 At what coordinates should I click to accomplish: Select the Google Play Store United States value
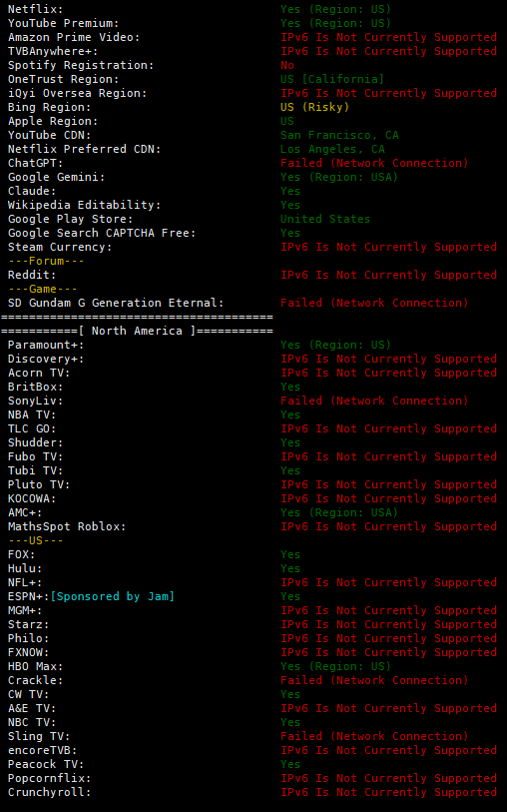[325, 219]
